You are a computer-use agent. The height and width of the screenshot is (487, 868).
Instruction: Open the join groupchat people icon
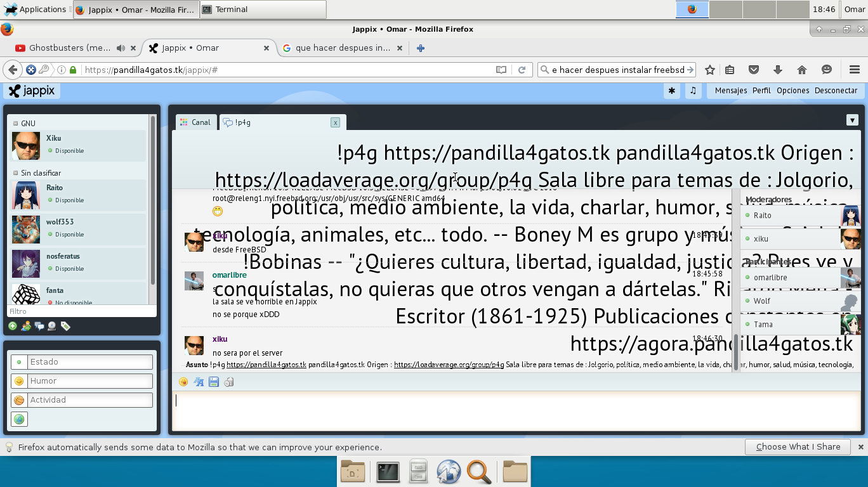click(x=25, y=326)
